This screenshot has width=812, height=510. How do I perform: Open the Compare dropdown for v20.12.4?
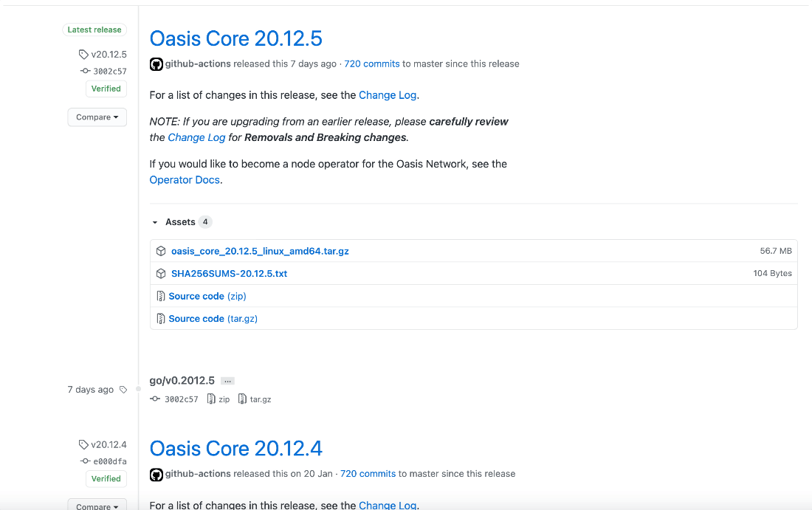[97, 506]
